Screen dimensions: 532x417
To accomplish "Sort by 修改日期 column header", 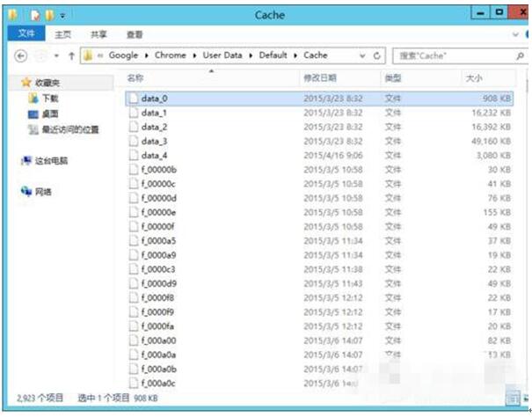I will point(320,78).
